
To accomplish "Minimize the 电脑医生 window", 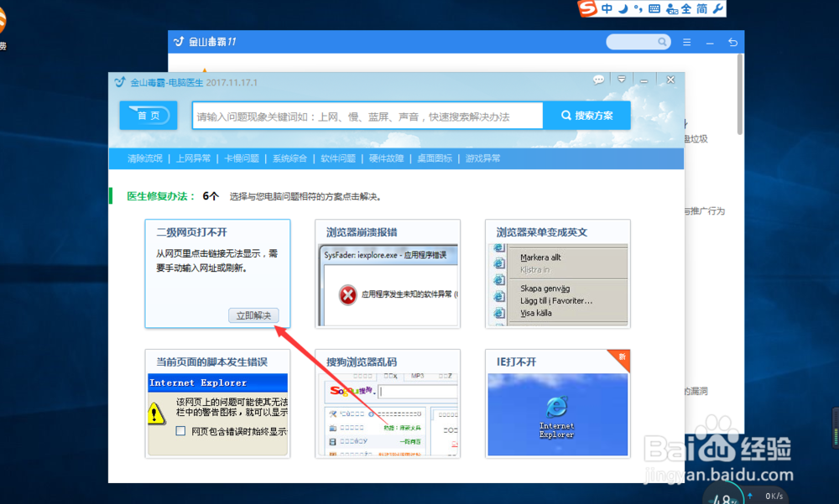I will [x=644, y=81].
